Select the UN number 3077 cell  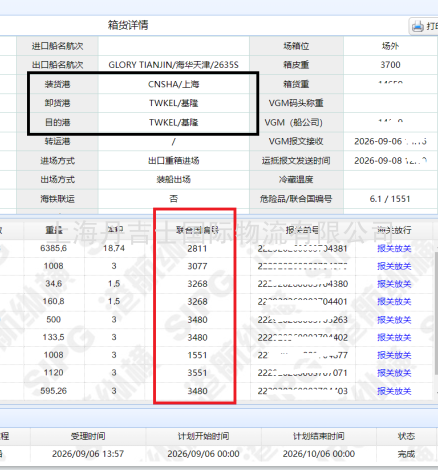click(x=197, y=266)
